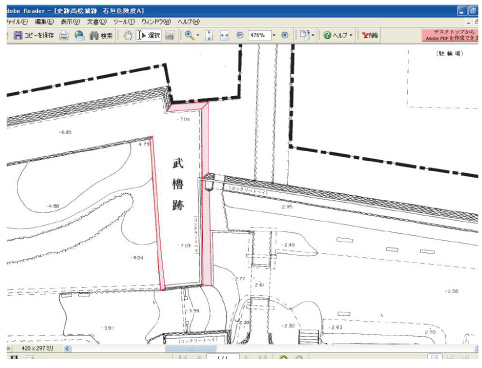Click Fit Width view icon

pos(224,35)
